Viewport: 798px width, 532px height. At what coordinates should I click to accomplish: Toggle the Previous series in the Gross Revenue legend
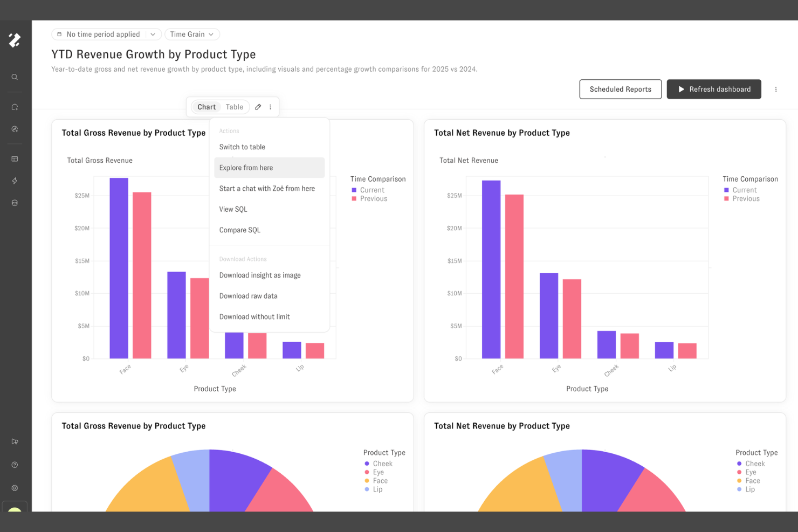point(369,199)
